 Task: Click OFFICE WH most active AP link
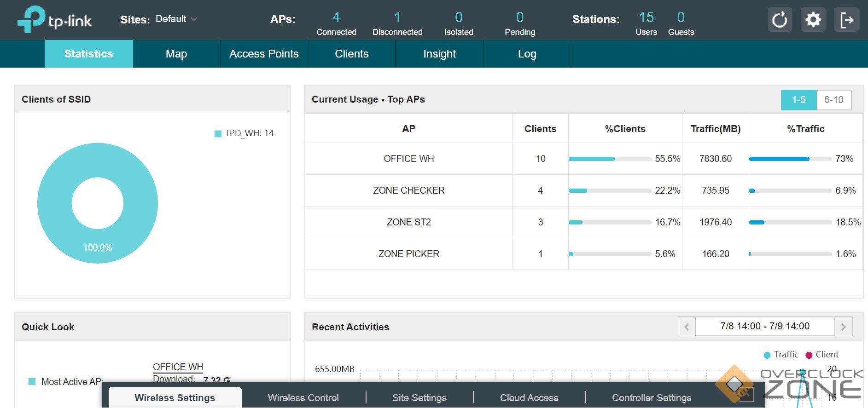pos(178,367)
